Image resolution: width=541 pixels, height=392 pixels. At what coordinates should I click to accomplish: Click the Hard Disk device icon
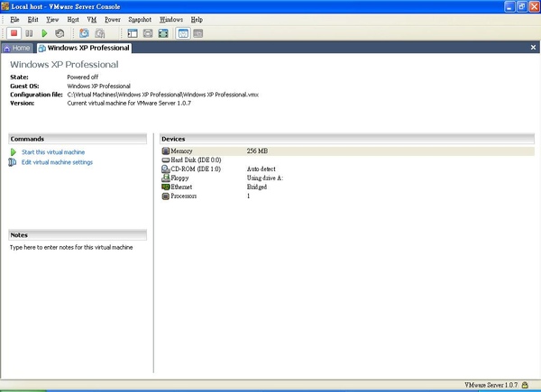point(166,160)
